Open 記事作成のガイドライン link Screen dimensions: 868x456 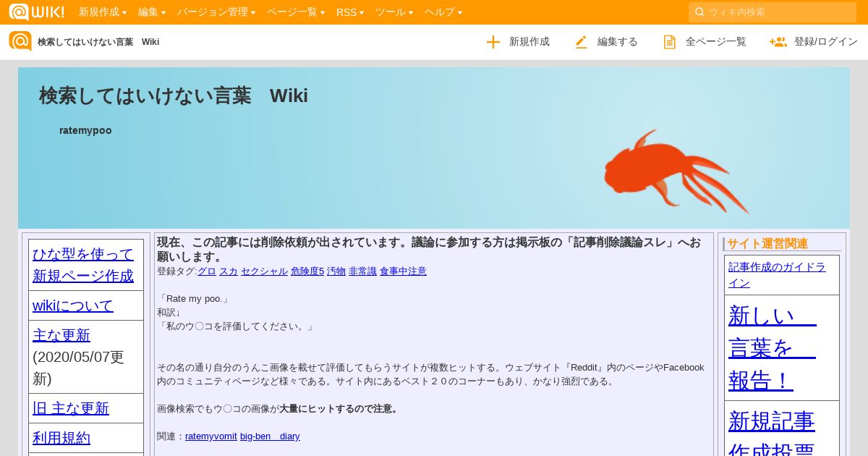(777, 275)
